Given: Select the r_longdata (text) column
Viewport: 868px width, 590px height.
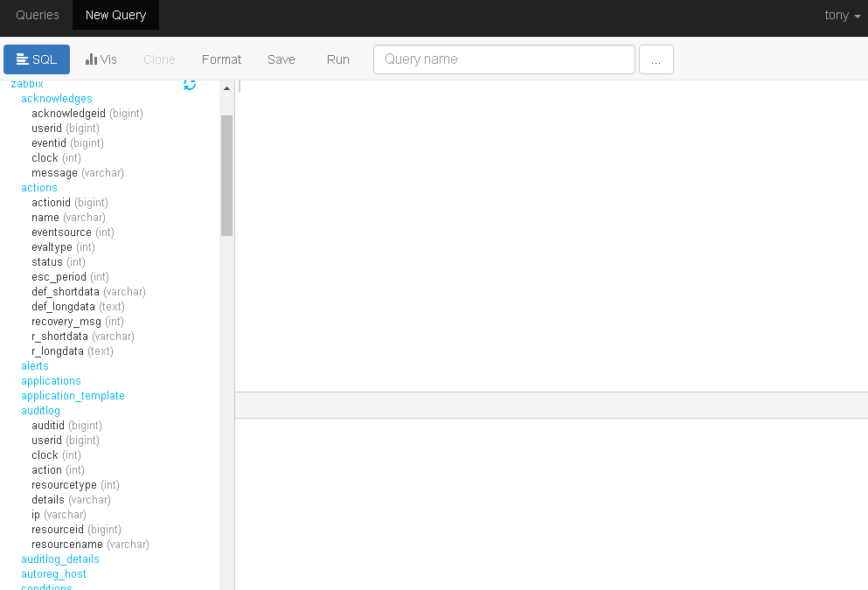Looking at the screenshot, I should pos(72,351).
